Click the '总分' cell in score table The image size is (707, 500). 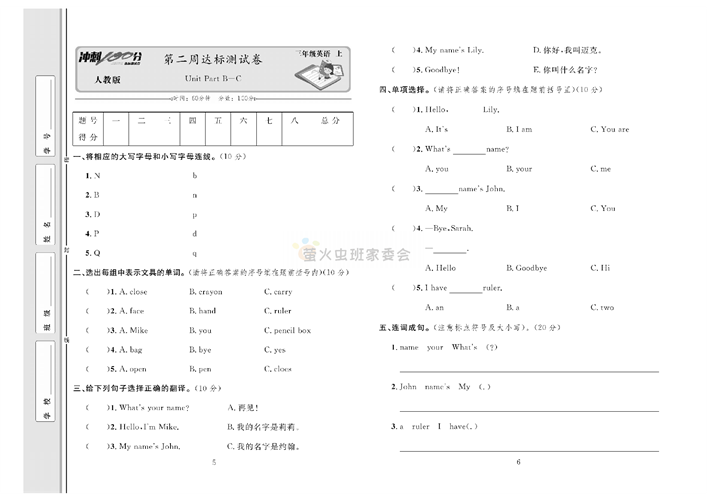pos(330,120)
